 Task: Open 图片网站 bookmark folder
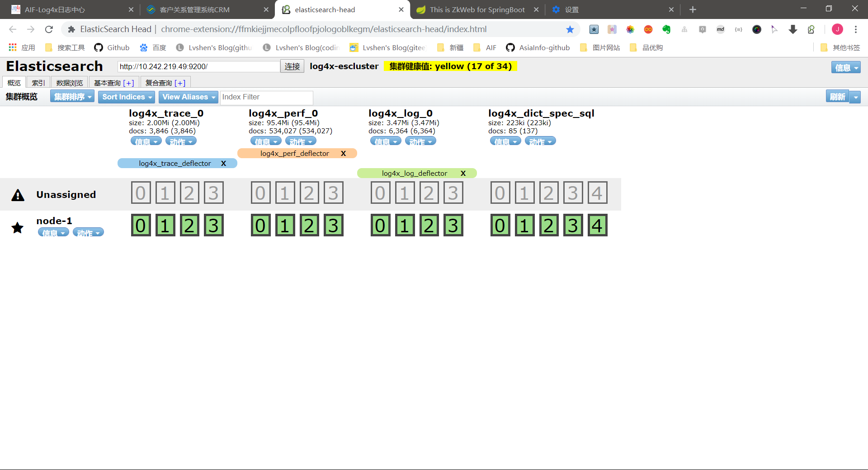click(x=600, y=47)
